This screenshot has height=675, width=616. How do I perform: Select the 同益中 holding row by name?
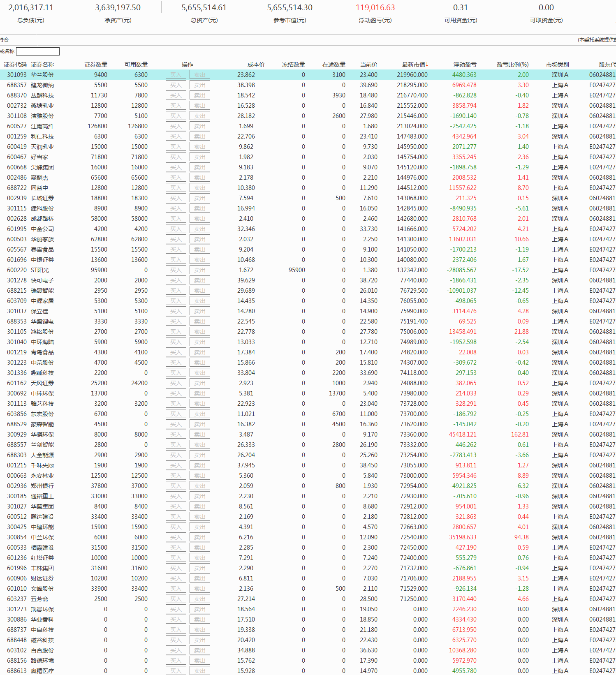(x=39, y=188)
